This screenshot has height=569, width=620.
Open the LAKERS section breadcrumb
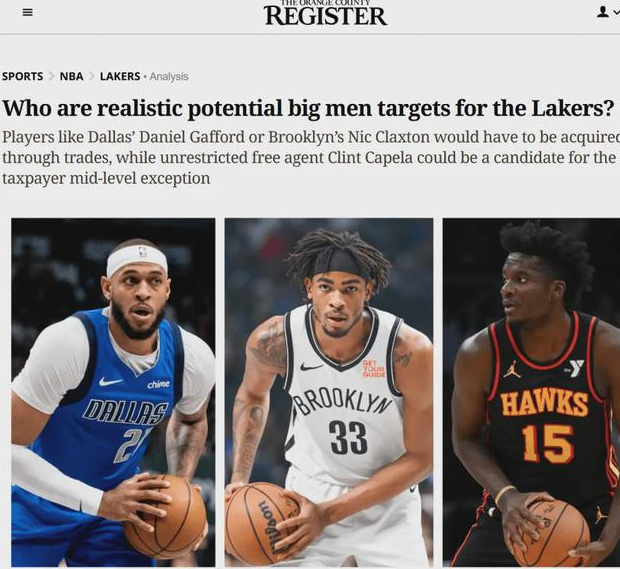tap(120, 76)
